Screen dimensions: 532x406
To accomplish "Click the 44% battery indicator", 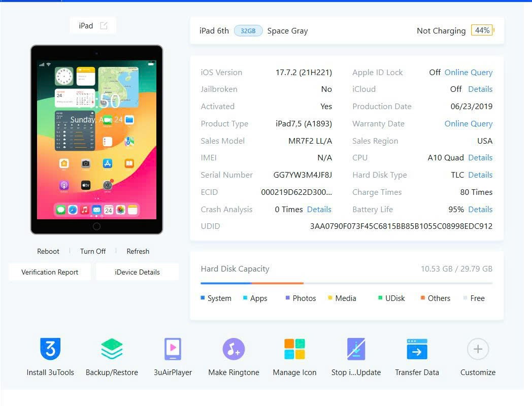I will [482, 30].
